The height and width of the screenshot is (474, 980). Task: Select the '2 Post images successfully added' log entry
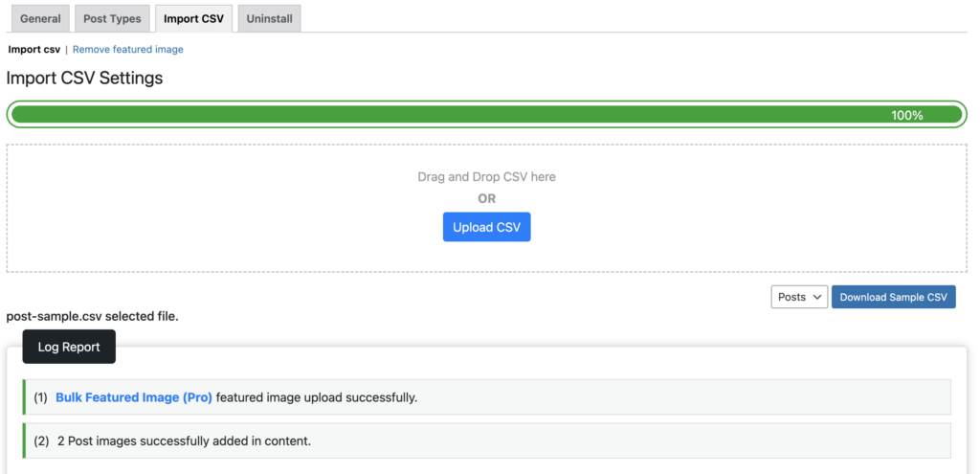(184, 440)
